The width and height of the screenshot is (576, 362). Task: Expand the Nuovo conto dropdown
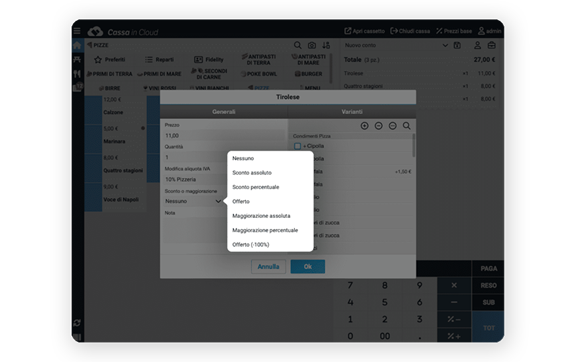(445, 45)
